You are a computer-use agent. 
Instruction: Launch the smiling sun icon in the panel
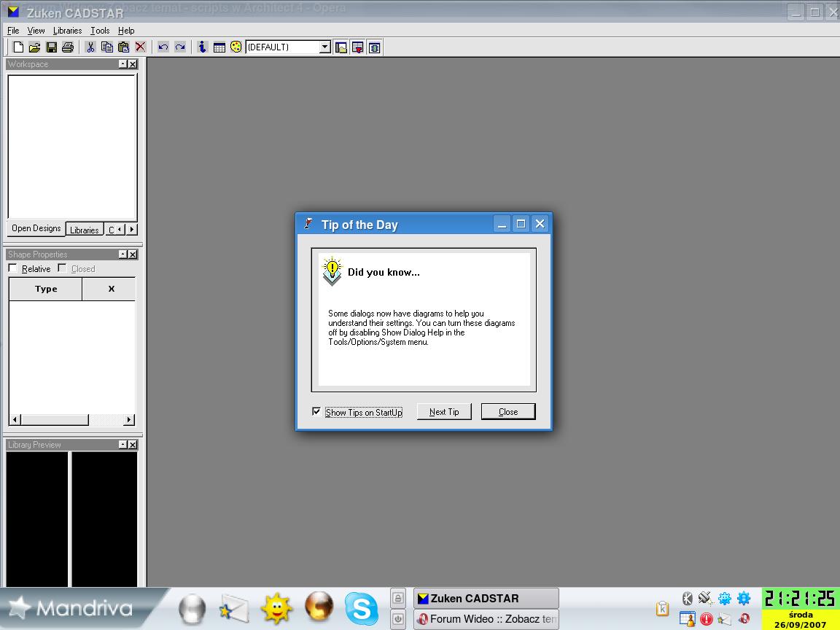pos(276,609)
